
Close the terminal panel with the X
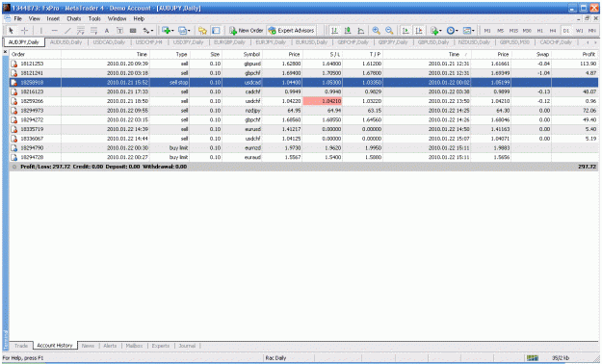[5, 52]
